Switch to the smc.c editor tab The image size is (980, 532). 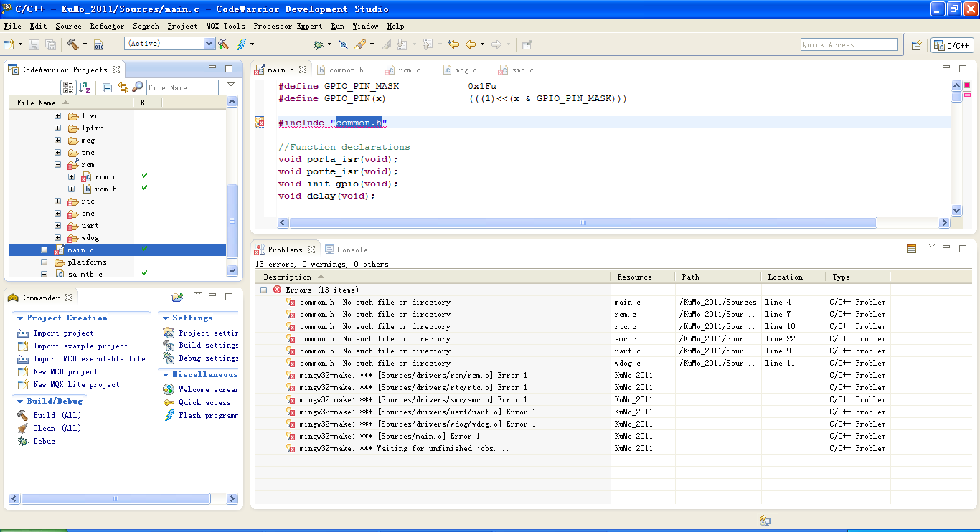[517, 70]
